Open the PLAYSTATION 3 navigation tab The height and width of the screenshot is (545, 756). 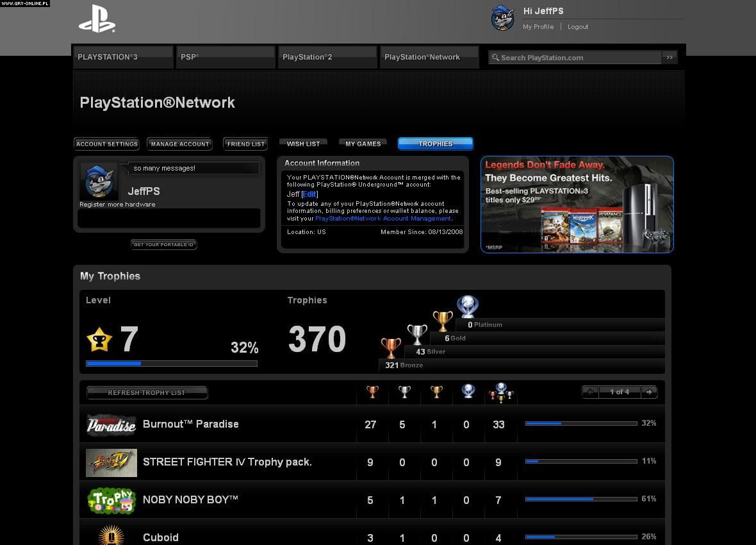[123, 57]
